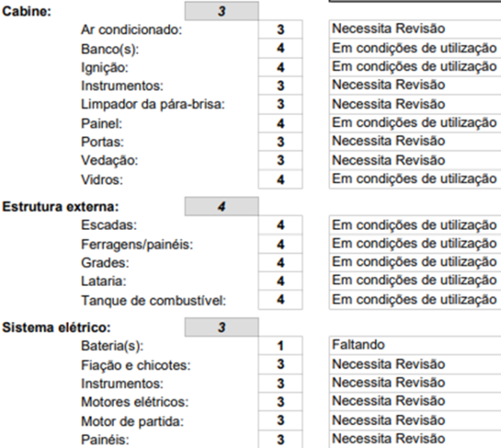The width and height of the screenshot is (501, 448).
Task: Click the Bateria(s) rating cell
Action: (x=280, y=346)
